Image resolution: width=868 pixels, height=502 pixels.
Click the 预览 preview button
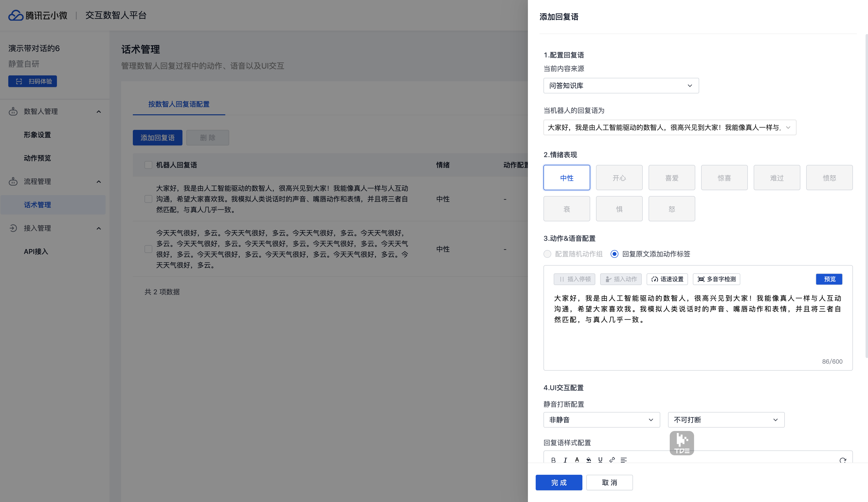829,279
